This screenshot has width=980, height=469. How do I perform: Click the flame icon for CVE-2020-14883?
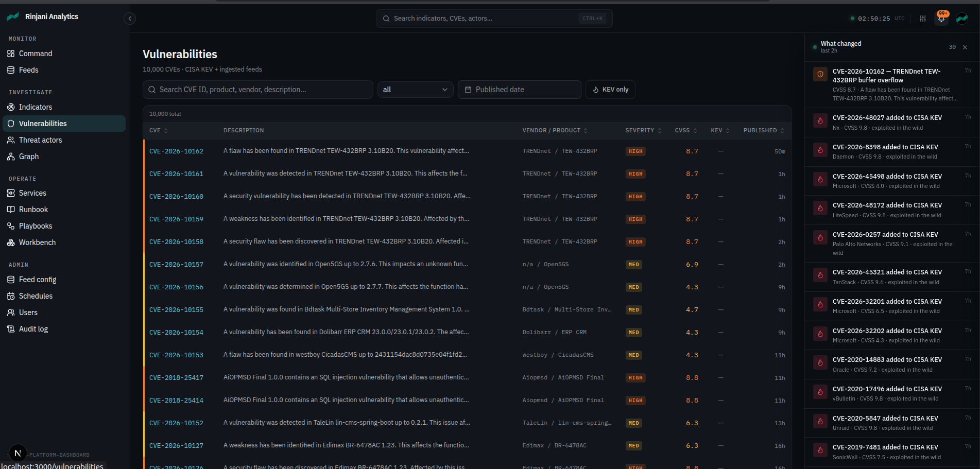tap(820, 362)
